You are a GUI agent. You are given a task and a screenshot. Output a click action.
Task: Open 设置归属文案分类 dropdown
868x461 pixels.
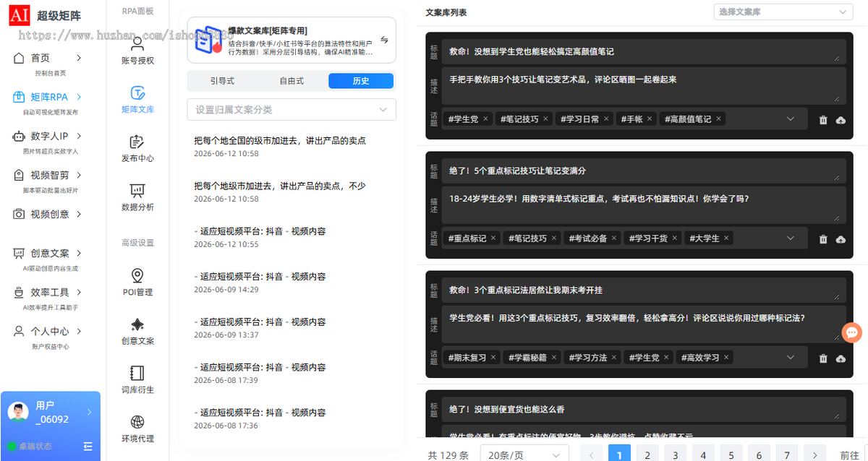coord(292,109)
